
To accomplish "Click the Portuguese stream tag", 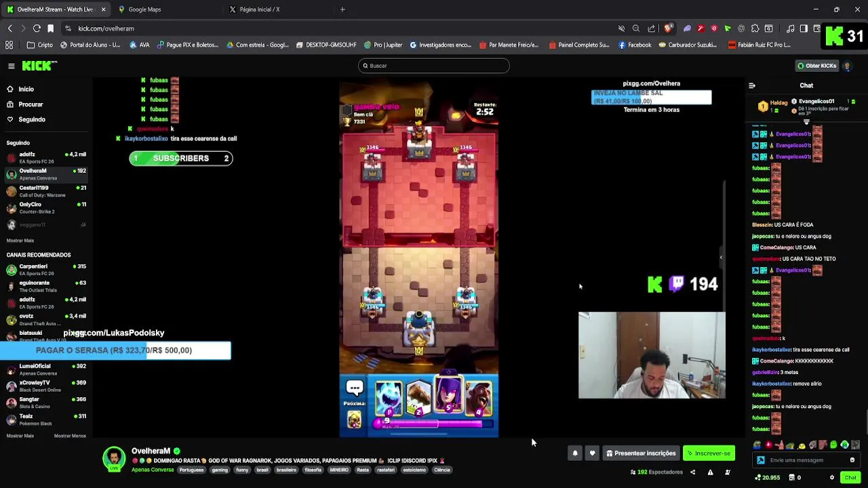I will click(x=191, y=470).
